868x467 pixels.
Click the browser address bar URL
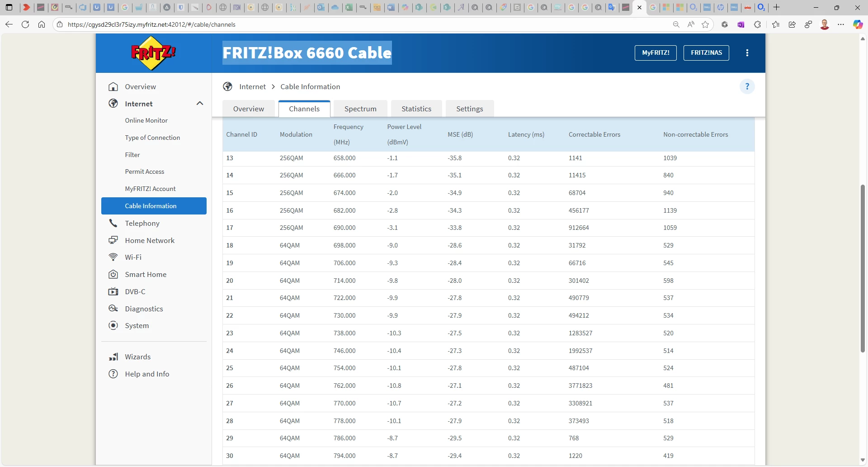pyautogui.click(x=151, y=24)
